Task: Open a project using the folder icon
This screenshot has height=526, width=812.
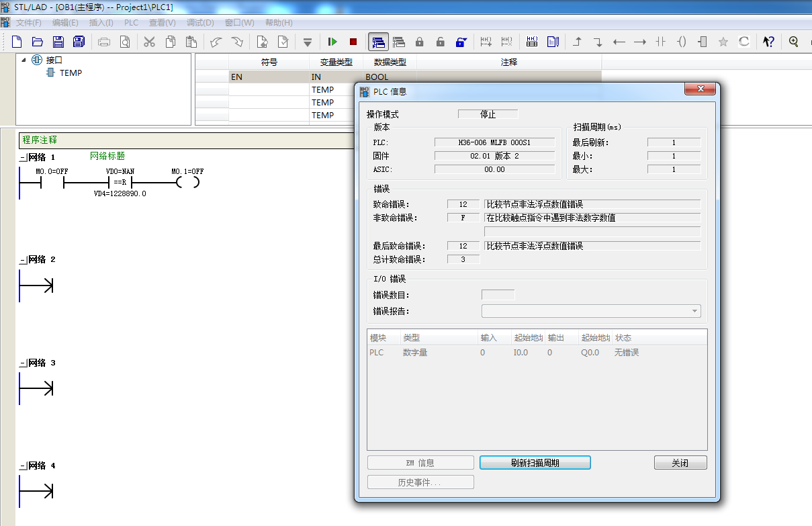Action: coord(38,42)
